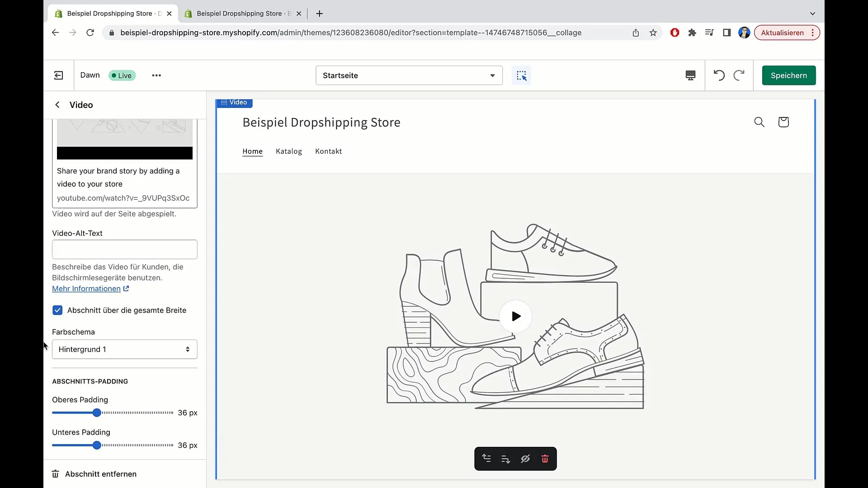
Task: Close the first Beispiel Dropshipping Store tab
Action: 169,14
